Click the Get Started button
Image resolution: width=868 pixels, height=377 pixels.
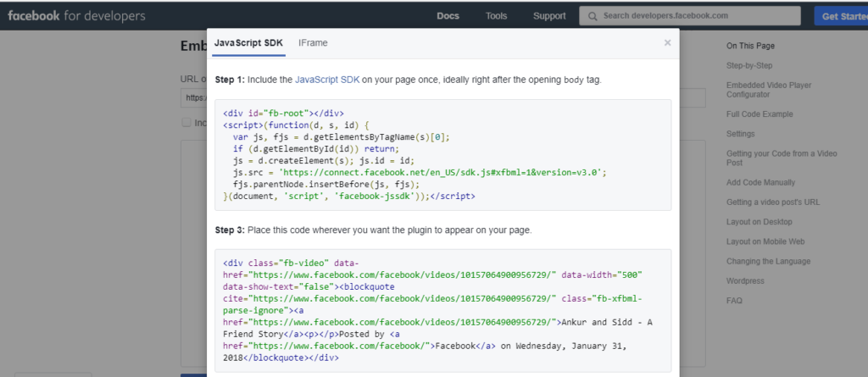point(842,16)
